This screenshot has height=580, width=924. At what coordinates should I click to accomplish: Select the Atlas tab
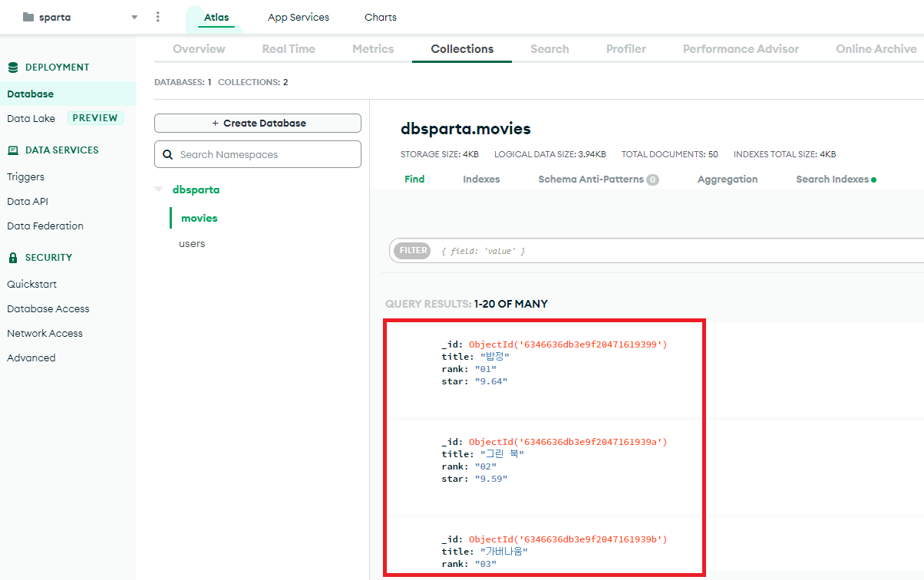[x=216, y=17]
